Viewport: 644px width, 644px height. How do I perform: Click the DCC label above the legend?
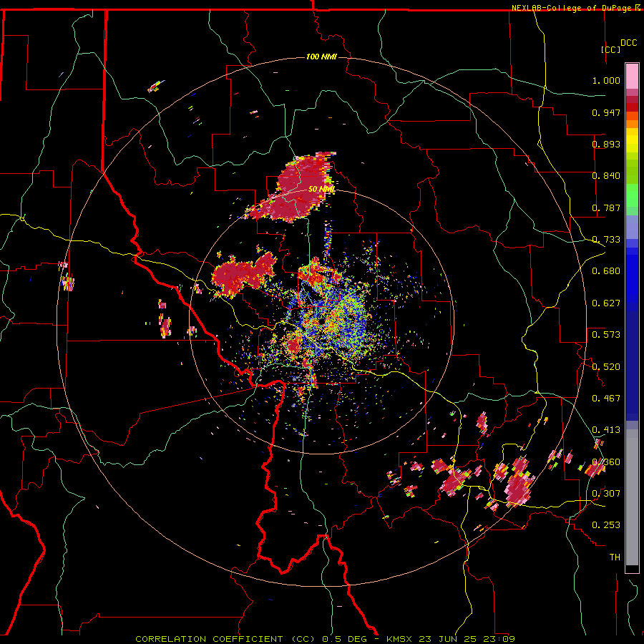click(628, 43)
